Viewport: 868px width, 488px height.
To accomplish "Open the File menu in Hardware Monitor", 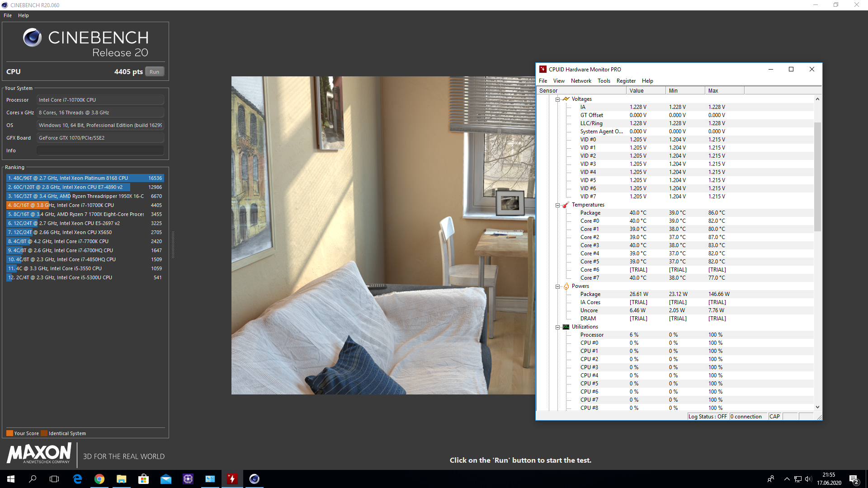I will pos(543,81).
